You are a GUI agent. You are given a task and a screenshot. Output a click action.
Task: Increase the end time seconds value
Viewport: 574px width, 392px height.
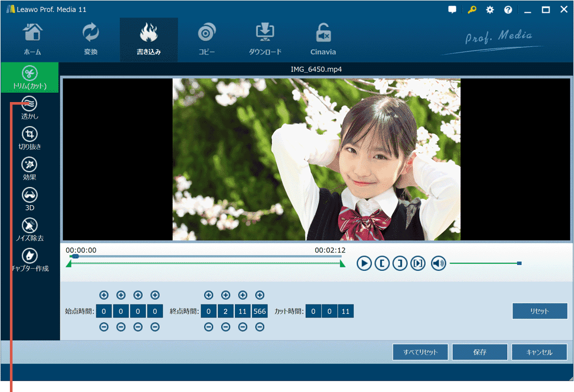tap(243, 295)
